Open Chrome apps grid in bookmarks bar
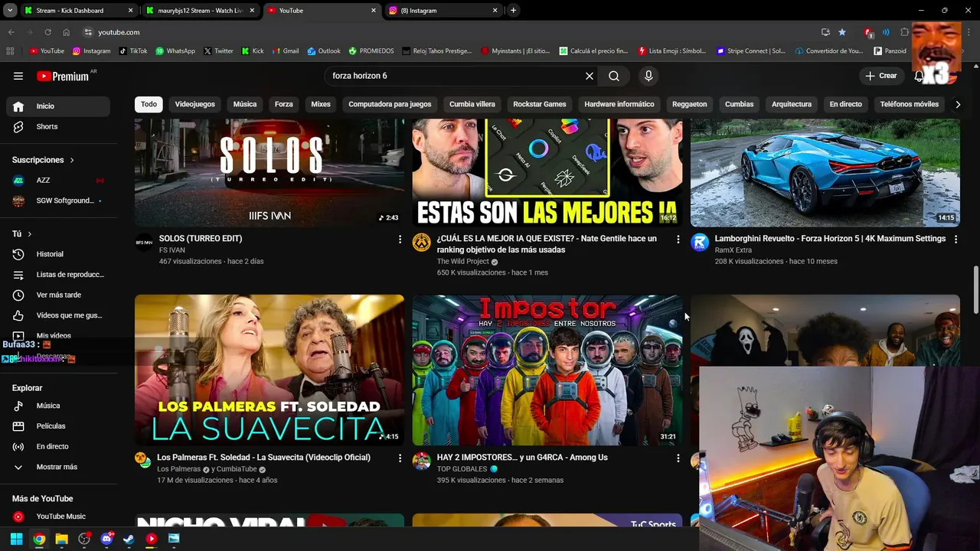 click(10, 51)
